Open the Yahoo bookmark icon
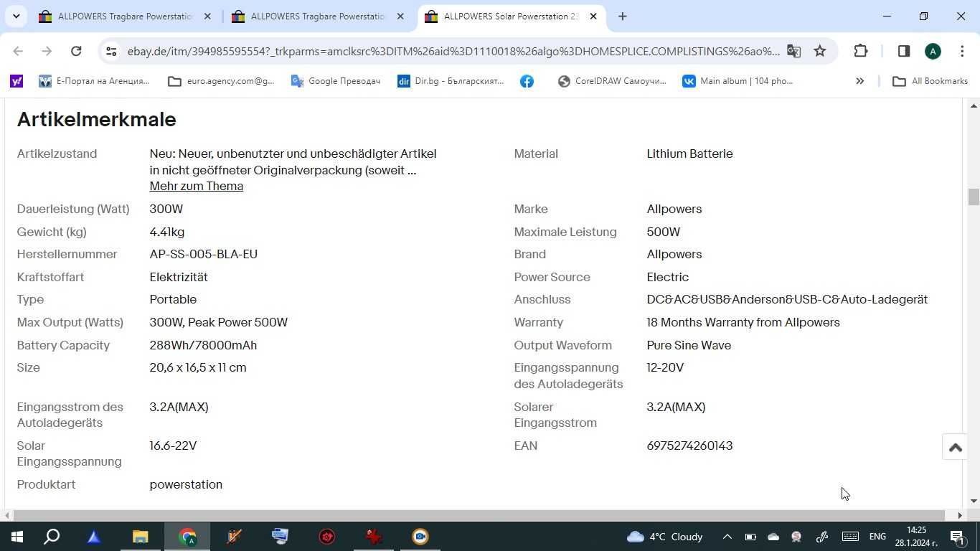980x551 pixels. 17,81
